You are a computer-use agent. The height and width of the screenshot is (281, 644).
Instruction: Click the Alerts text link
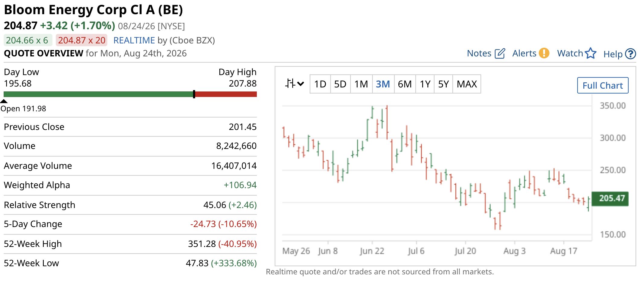(x=524, y=53)
